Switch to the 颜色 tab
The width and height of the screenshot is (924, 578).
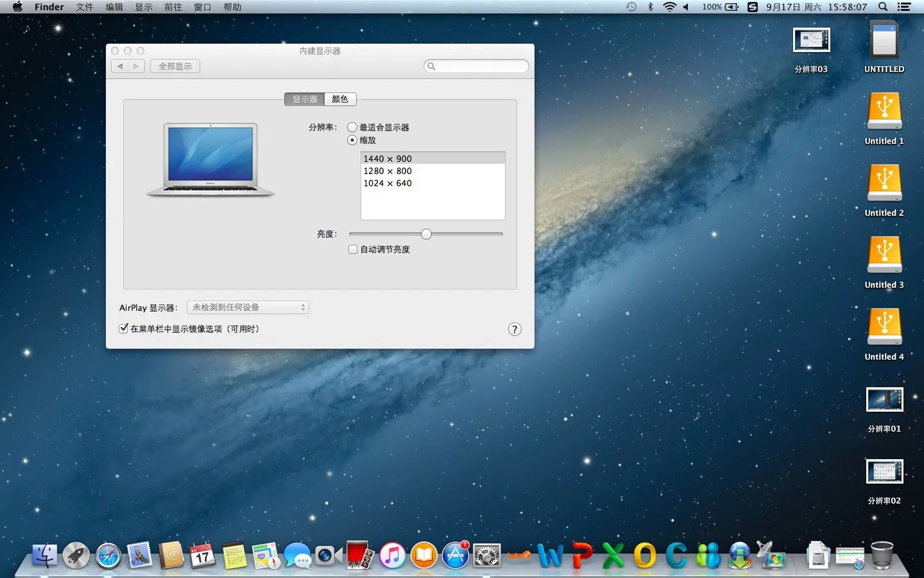(340, 100)
